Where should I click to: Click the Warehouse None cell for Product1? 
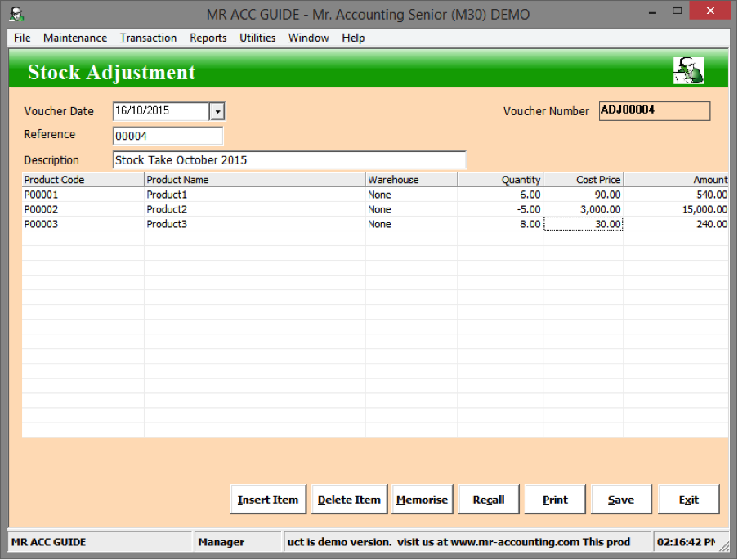(411, 195)
